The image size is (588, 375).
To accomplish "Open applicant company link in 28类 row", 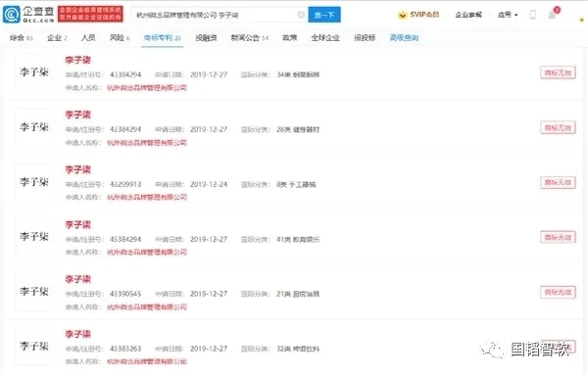I will (147, 143).
